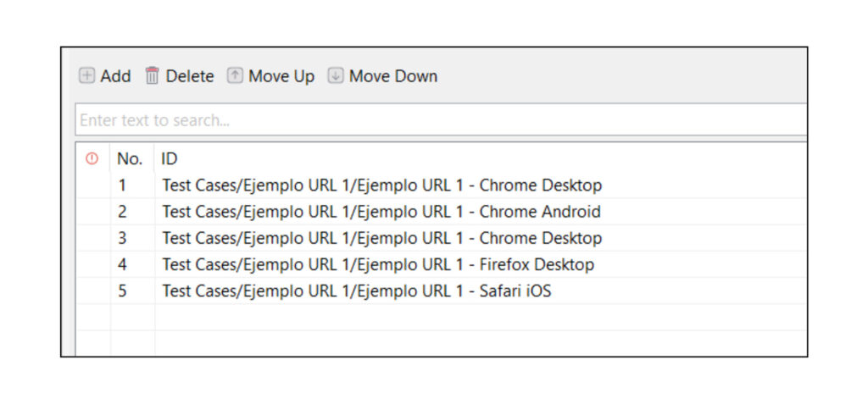Select the Firefox Desktop test case ID
The width and height of the screenshot is (868, 404).
point(378,264)
